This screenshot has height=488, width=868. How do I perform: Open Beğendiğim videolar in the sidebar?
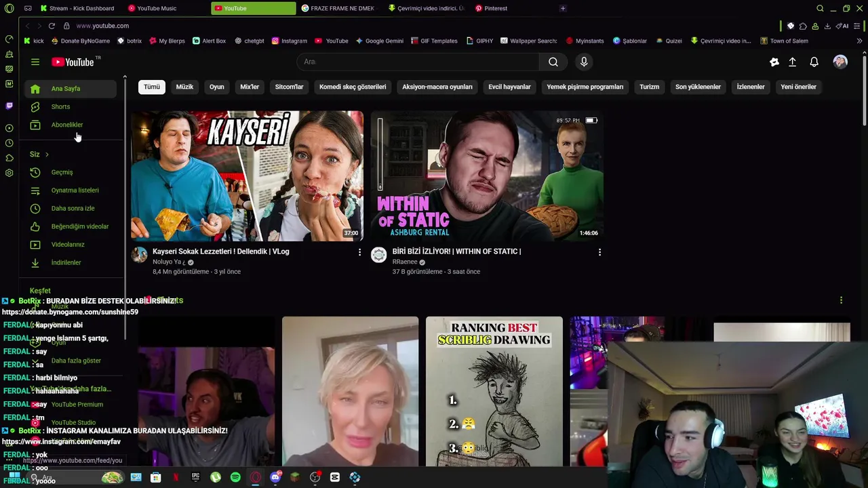71,226
